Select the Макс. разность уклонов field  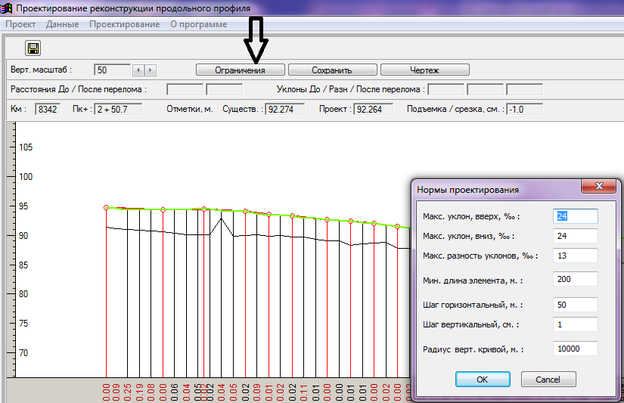click(x=575, y=257)
